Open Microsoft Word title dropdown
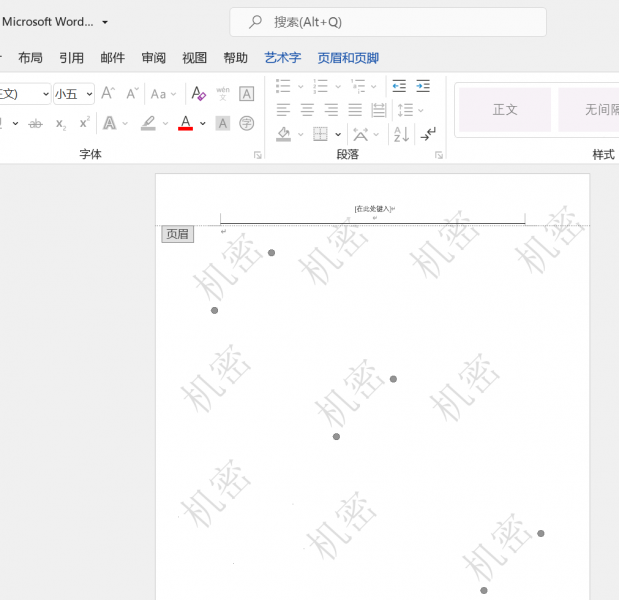The width and height of the screenshot is (619, 600). [x=105, y=22]
